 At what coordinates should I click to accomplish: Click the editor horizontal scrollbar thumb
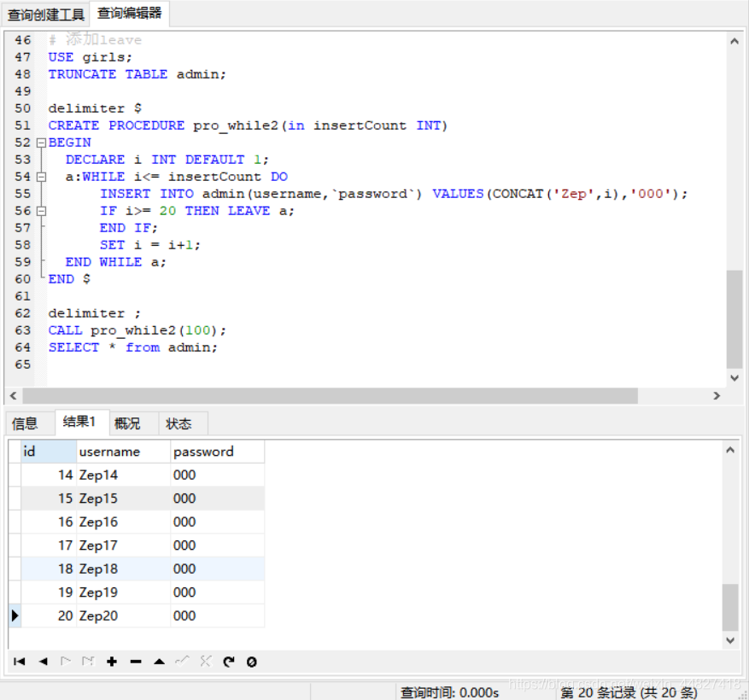330,395
